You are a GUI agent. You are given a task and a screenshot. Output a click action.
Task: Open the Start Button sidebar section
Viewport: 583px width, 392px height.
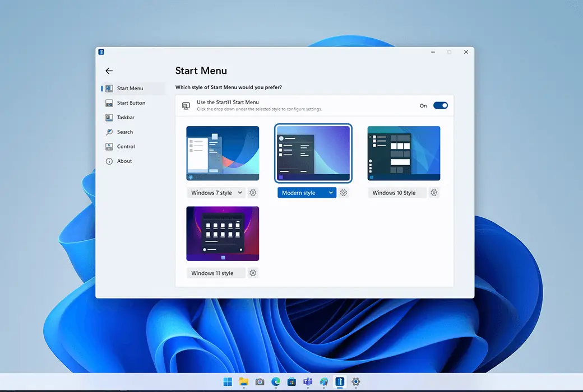(x=133, y=103)
